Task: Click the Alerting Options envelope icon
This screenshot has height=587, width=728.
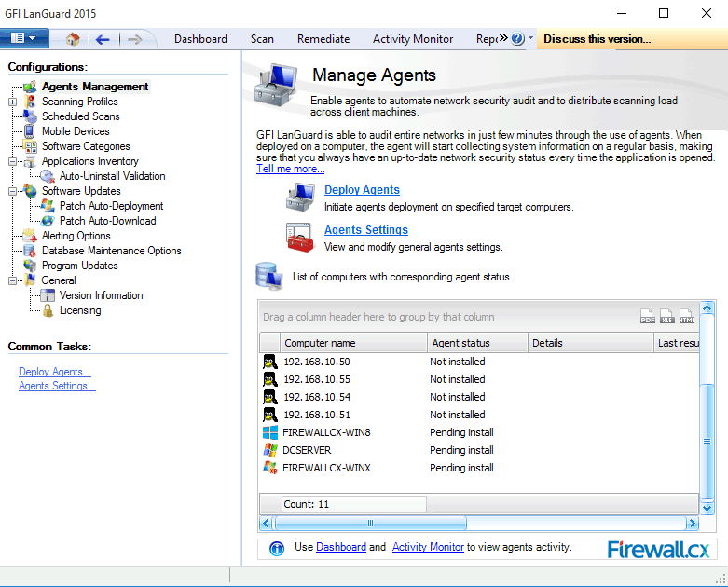Action: click(x=30, y=235)
